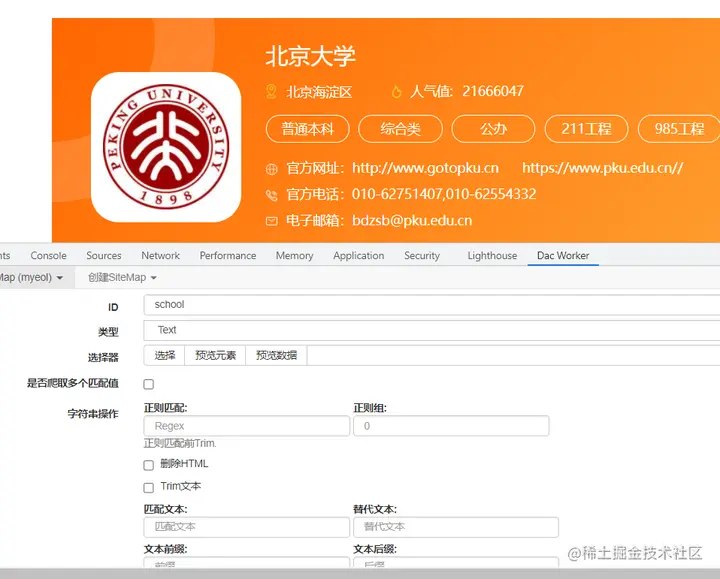Image resolution: width=720 pixels, height=579 pixels.
Task: Open the http://www.gotopku.cn link
Action: 425,168
